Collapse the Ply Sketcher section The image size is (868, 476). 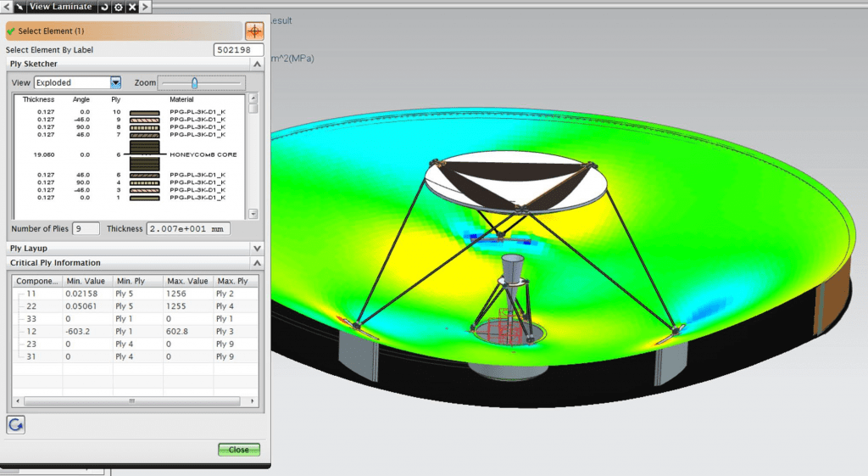point(258,64)
